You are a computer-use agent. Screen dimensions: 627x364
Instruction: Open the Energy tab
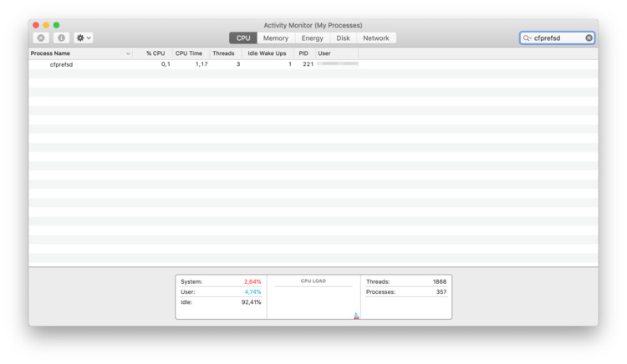(x=312, y=38)
